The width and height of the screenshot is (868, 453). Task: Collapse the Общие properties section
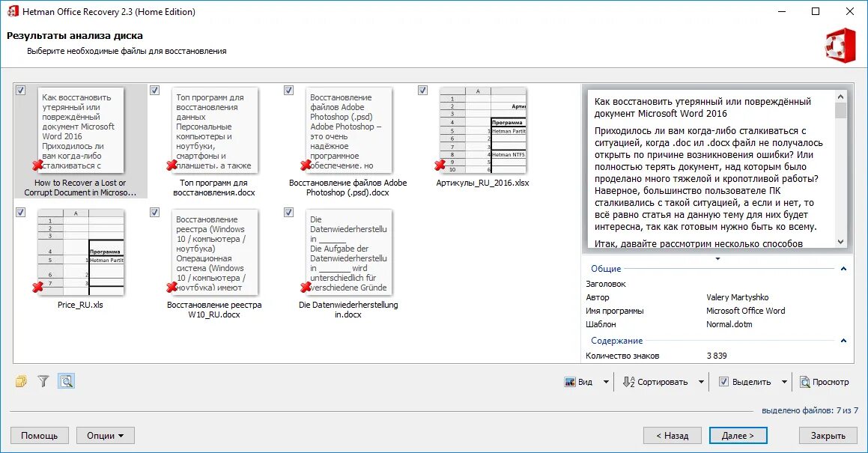[843, 269]
